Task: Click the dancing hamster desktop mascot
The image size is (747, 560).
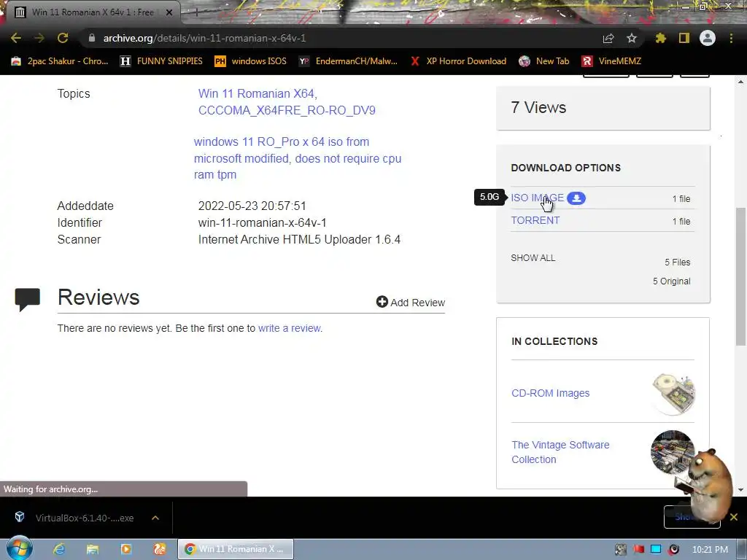Action: point(705,485)
